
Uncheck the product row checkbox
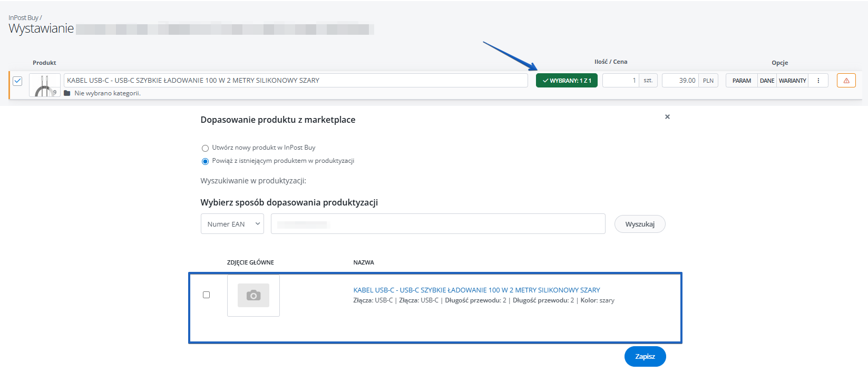[x=17, y=81]
